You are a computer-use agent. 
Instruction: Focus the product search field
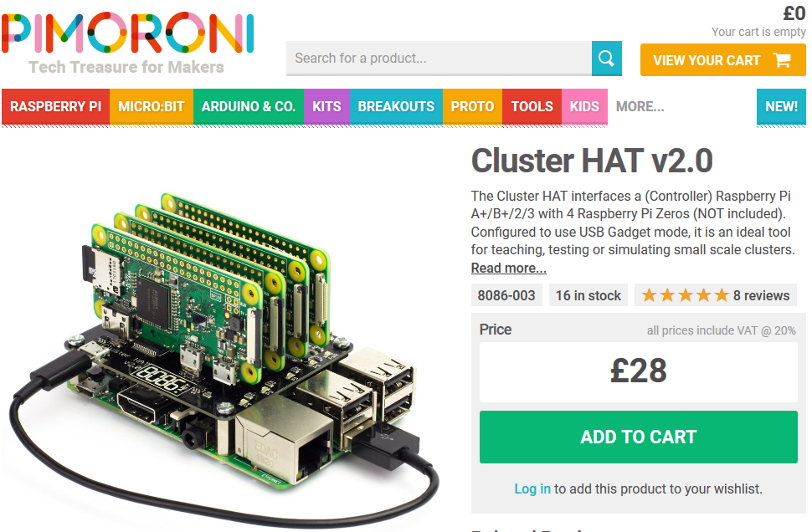coord(439,59)
